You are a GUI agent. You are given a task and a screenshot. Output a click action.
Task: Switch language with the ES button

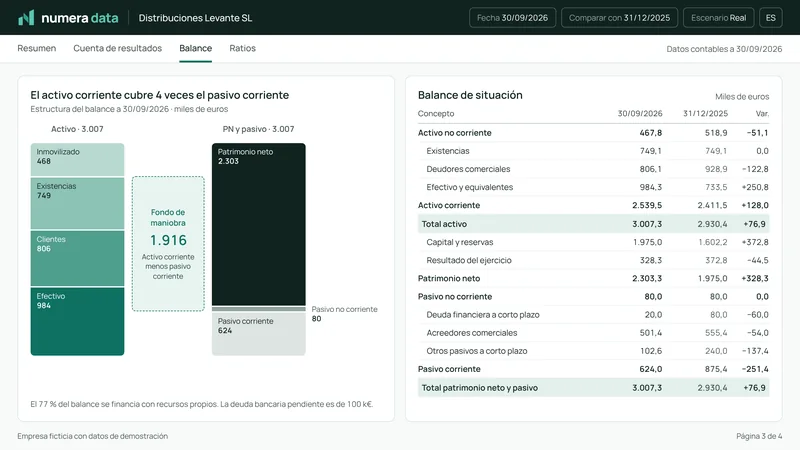click(770, 18)
